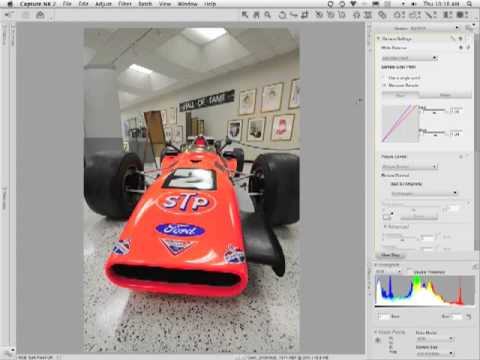Select the black control point tool
The image size is (480, 360).
point(319,15)
